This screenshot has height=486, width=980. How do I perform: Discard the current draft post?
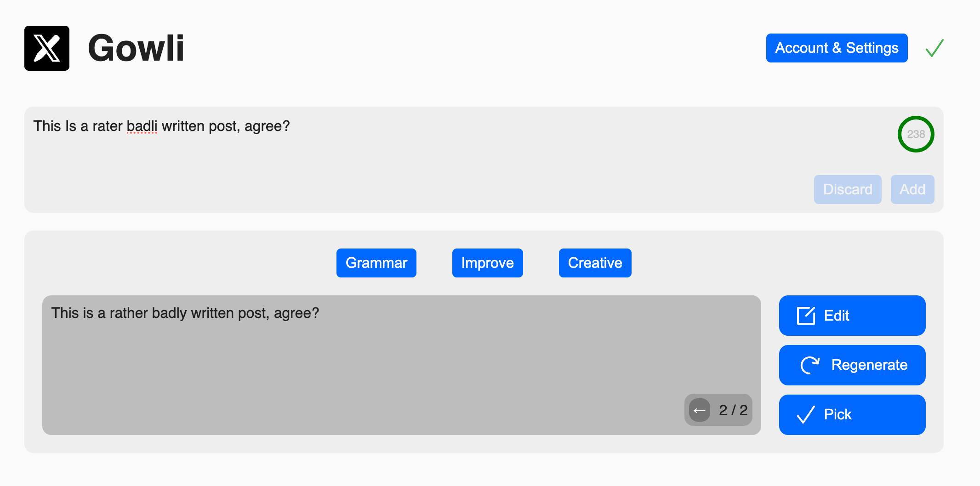pyautogui.click(x=847, y=189)
